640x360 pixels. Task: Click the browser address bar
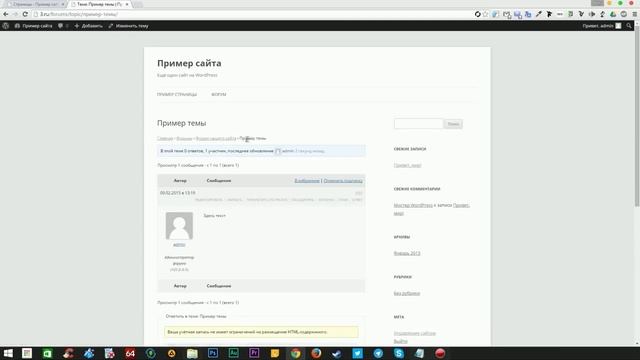point(253,14)
